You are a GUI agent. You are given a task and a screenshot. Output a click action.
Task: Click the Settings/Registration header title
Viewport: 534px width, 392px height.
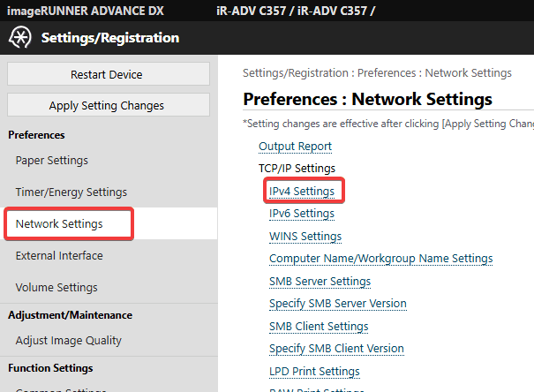(x=109, y=38)
